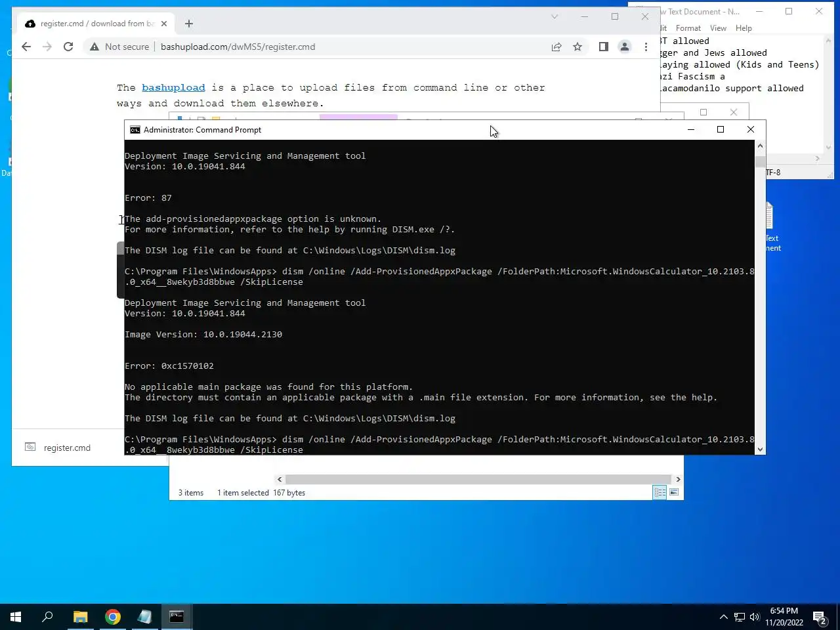This screenshot has width=840, height=630.
Task: Click Notepad vertical scroll down arrow
Action: pyautogui.click(x=828, y=148)
